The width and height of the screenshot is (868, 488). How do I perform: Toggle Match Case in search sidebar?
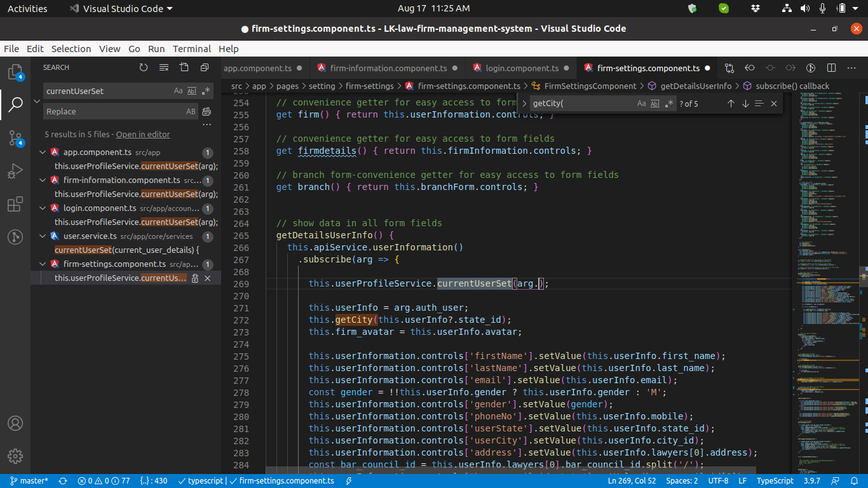coord(179,91)
